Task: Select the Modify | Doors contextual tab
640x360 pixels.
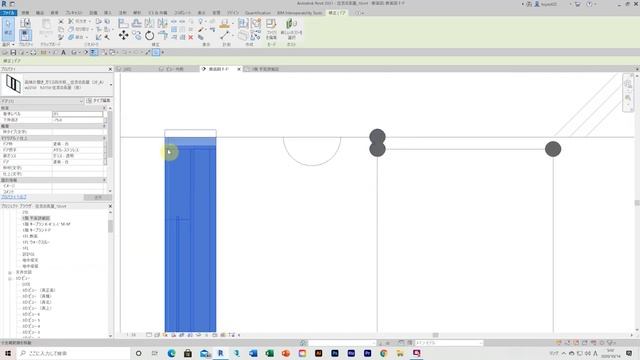Action: point(337,13)
